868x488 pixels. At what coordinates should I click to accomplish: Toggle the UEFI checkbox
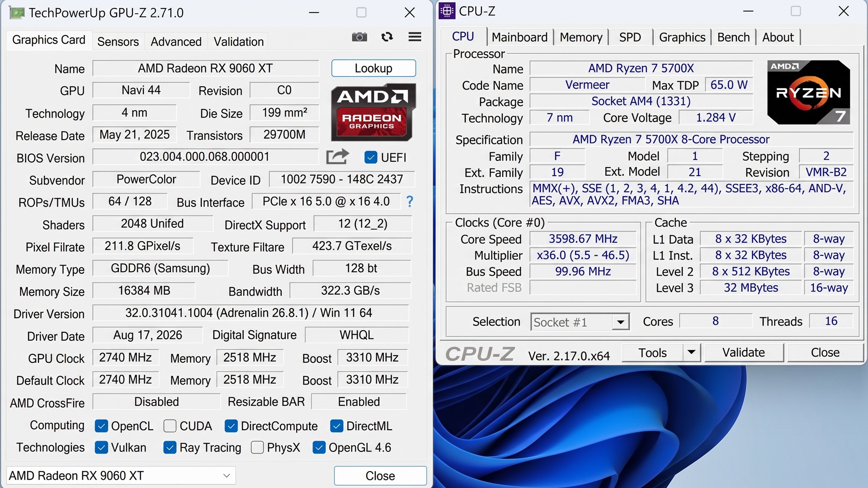371,157
